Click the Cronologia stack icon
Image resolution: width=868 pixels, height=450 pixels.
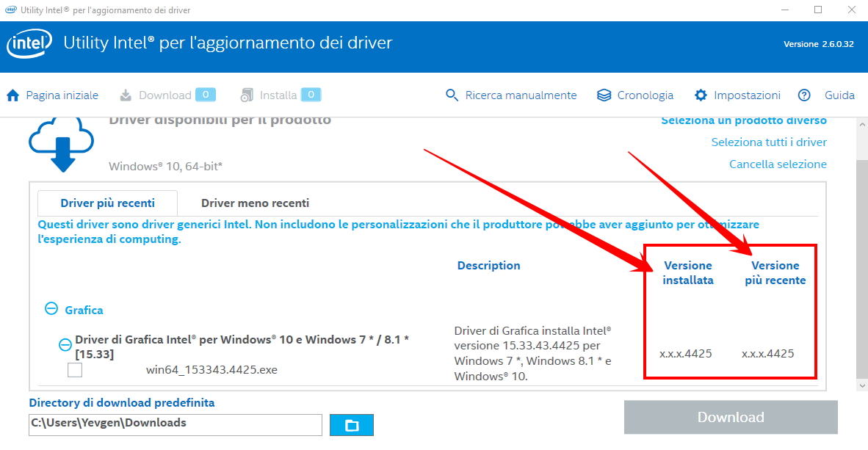(x=604, y=95)
